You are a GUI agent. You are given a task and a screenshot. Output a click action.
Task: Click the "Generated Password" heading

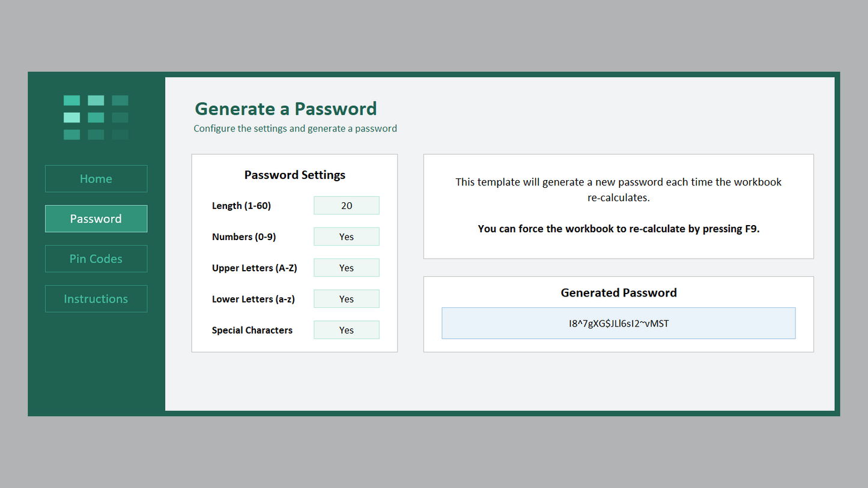(x=619, y=293)
